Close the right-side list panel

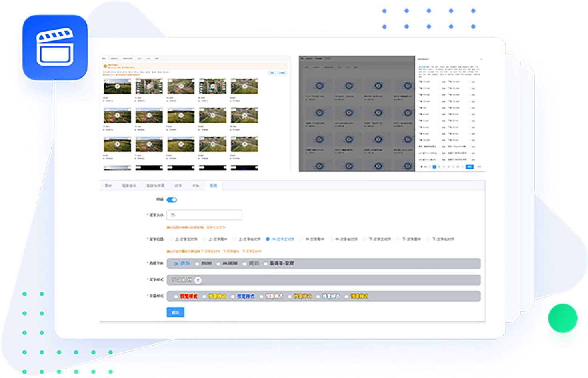[481, 59]
